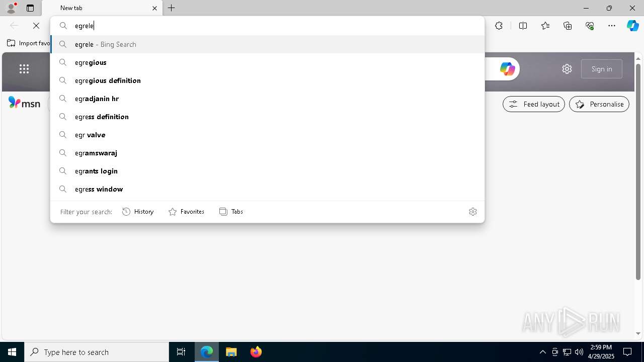Show hidden system tray icons
This screenshot has width=644, height=362.
(x=542, y=352)
